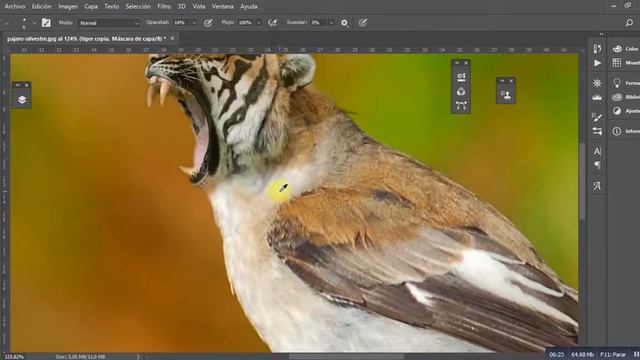
Task: Open the Muestras swatches panel
Action: 625,63
